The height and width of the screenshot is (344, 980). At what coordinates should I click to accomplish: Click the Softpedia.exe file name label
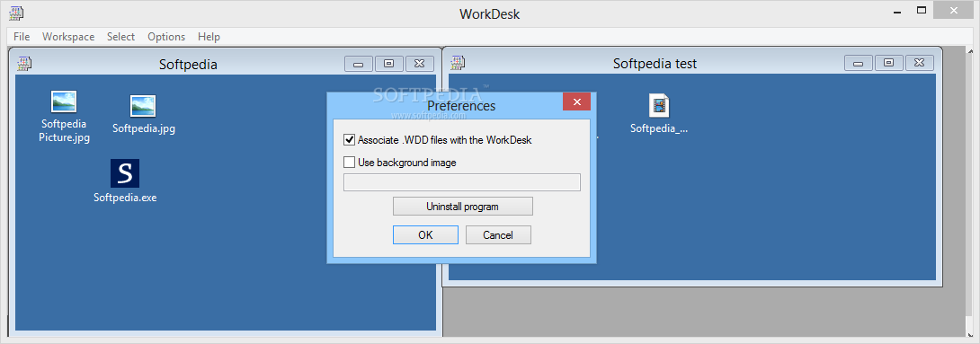(x=125, y=198)
